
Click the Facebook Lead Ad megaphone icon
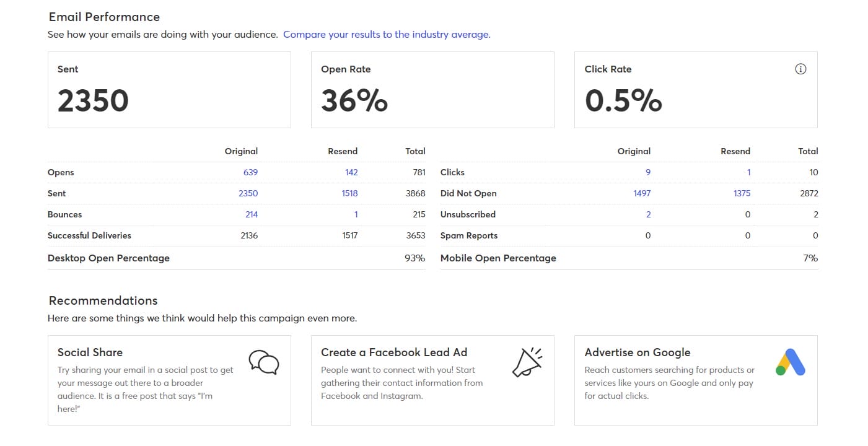526,362
